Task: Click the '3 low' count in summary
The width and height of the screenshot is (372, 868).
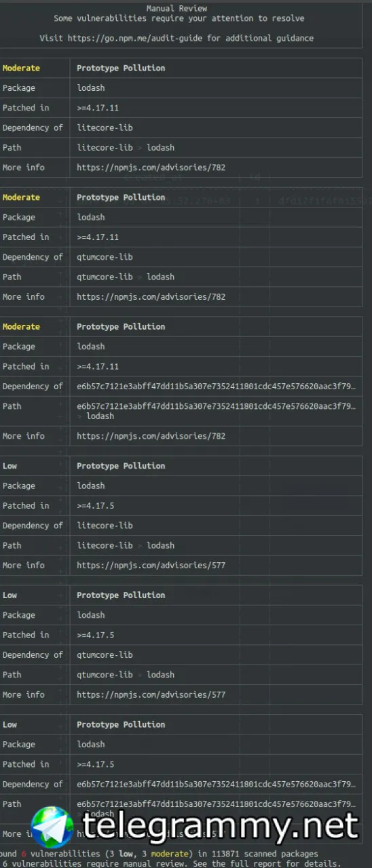Action: 115,854
